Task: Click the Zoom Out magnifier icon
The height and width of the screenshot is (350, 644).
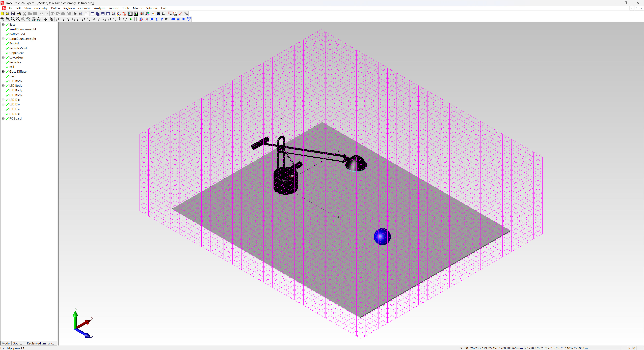Action: tap(8, 19)
